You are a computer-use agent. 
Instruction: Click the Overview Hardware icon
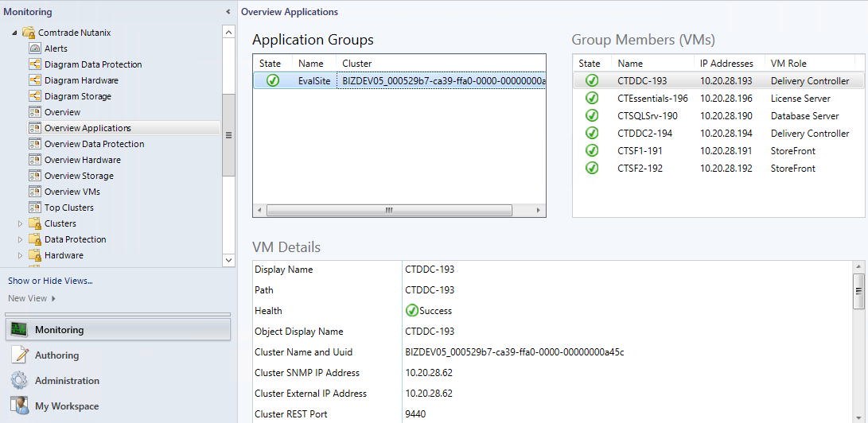pyautogui.click(x=35, y=161)
